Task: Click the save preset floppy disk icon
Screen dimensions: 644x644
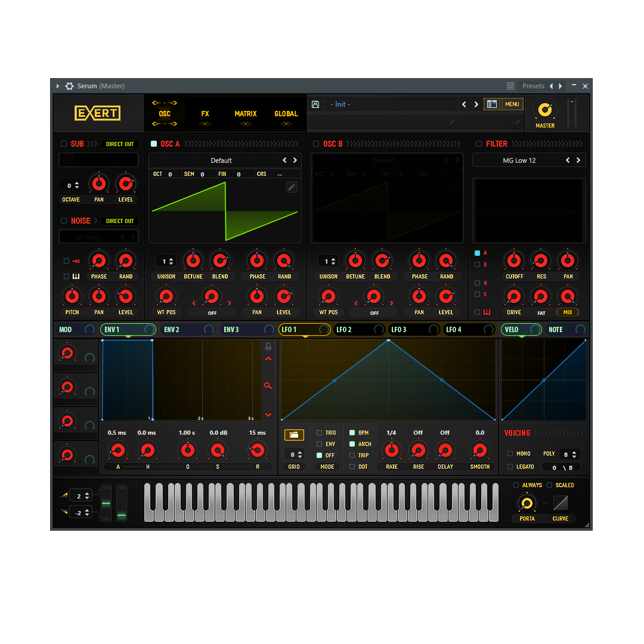Action: pos(315,104)
